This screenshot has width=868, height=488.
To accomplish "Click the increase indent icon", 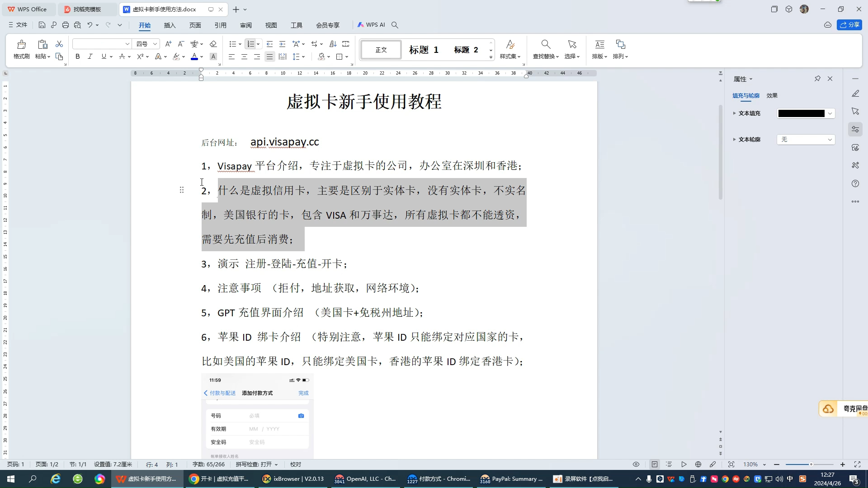I will 282,44.
